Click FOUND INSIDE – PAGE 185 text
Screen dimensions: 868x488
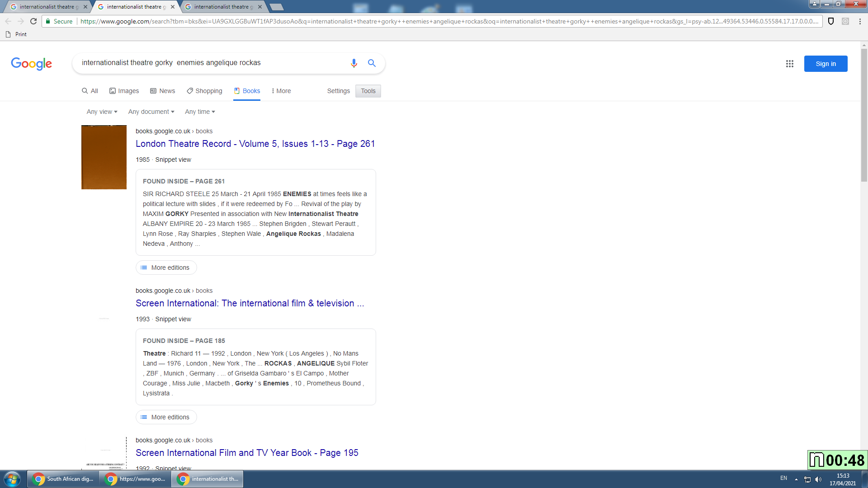(184, 341)
